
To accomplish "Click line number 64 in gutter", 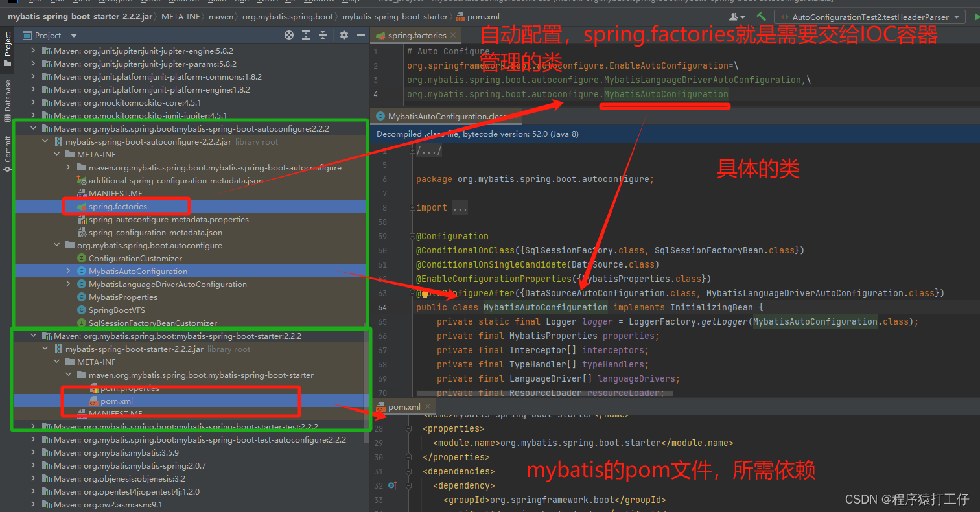I will coord(382,308).
